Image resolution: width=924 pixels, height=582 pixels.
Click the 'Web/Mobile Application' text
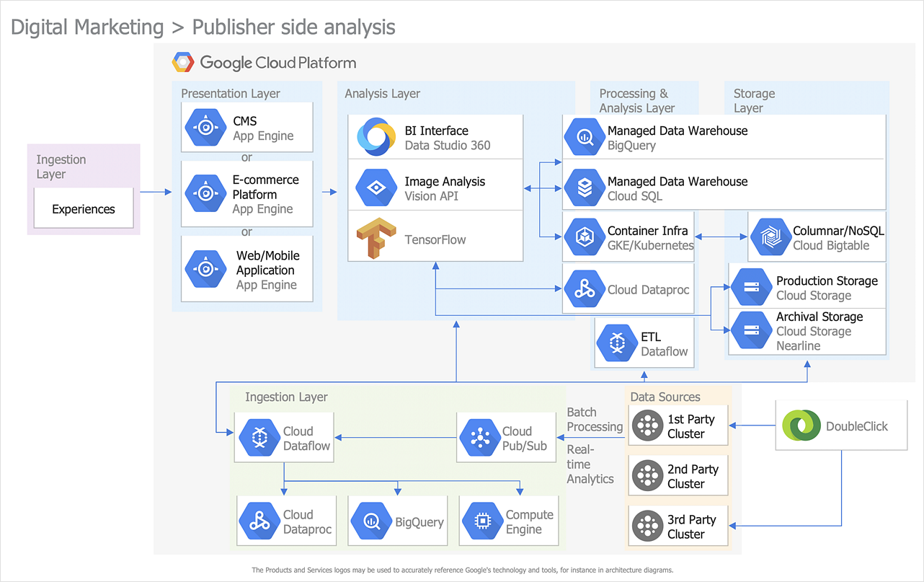[267, 263]
